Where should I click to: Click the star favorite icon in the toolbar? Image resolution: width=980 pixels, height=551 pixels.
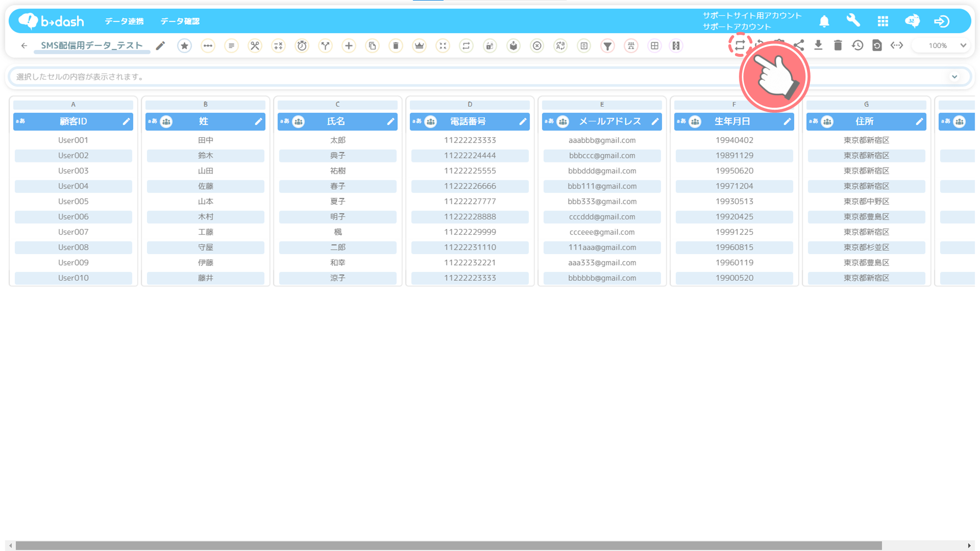point(184,46)
